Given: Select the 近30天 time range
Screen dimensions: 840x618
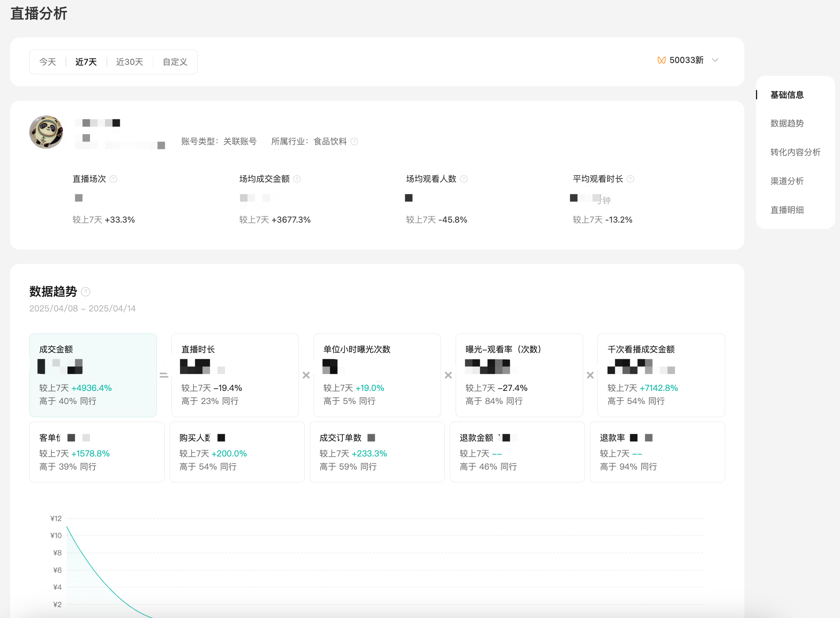Looking at the screenshot, I should point(130,62).
